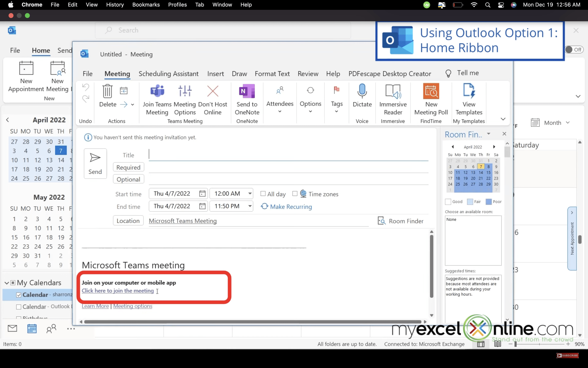Open the Bookmarks menu in macOS menu bar

click(x=146, y=5)
